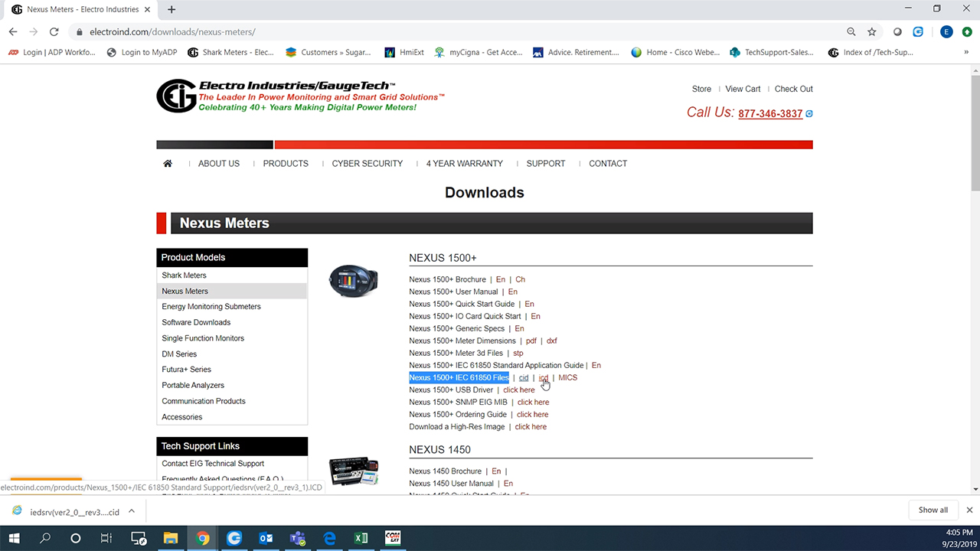Viewport: 980px width, 551px height.
Task: Download IEC 61850 Files cid link
Action: [524, 377]
